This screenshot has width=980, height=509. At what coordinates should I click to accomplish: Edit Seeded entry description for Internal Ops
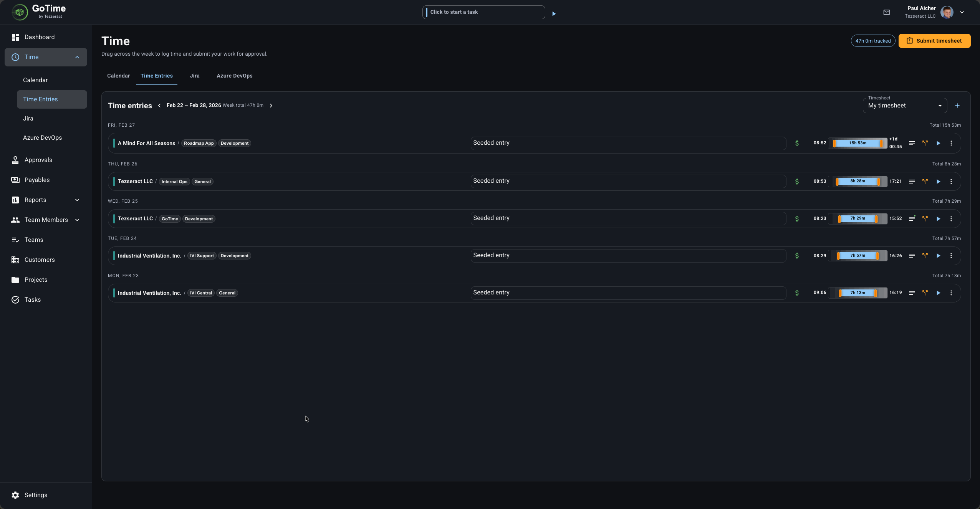[628, 181]
